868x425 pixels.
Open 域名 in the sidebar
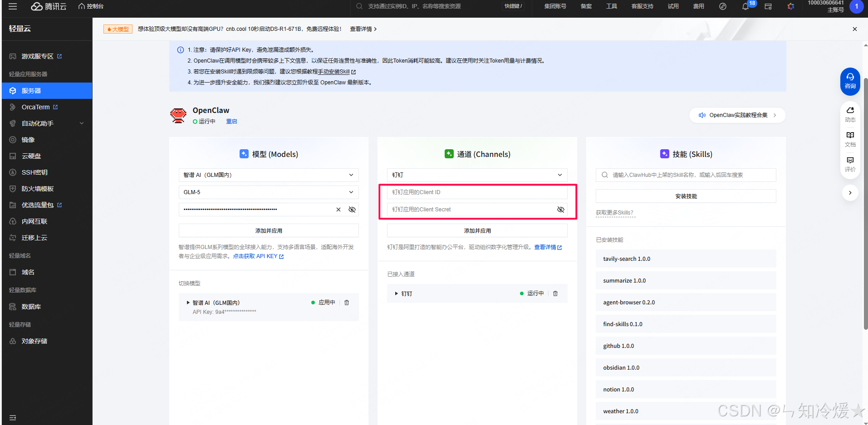28,272
